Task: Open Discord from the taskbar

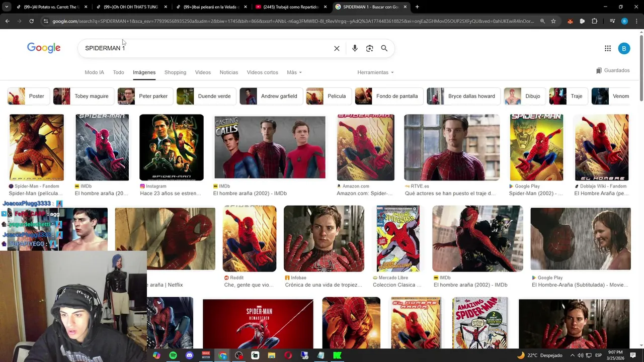Action: click(189, 355)
